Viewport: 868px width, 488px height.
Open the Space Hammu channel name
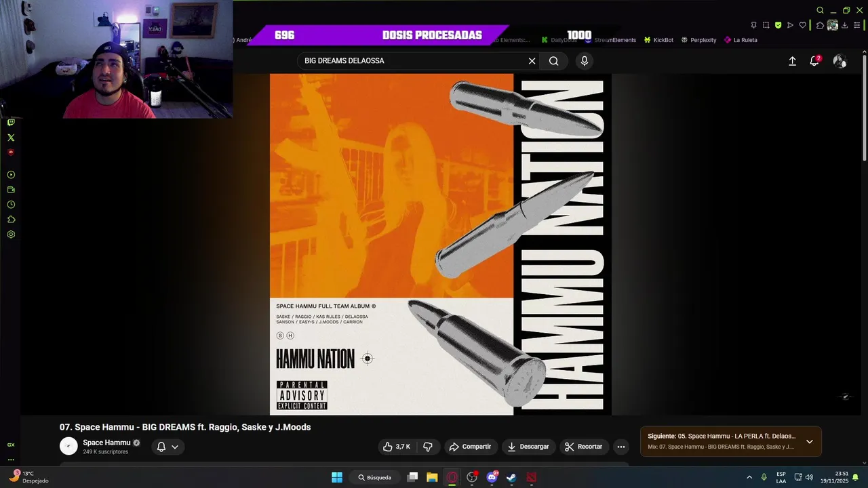tap(106, 443)
